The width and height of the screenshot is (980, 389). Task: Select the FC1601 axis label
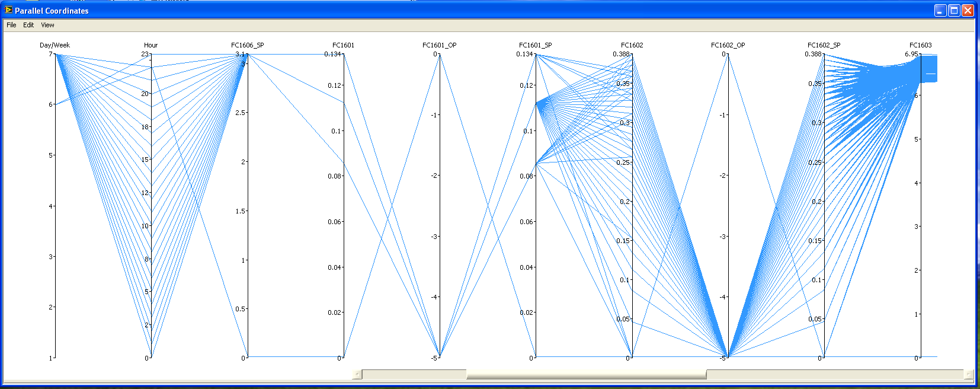coord(343,45)
